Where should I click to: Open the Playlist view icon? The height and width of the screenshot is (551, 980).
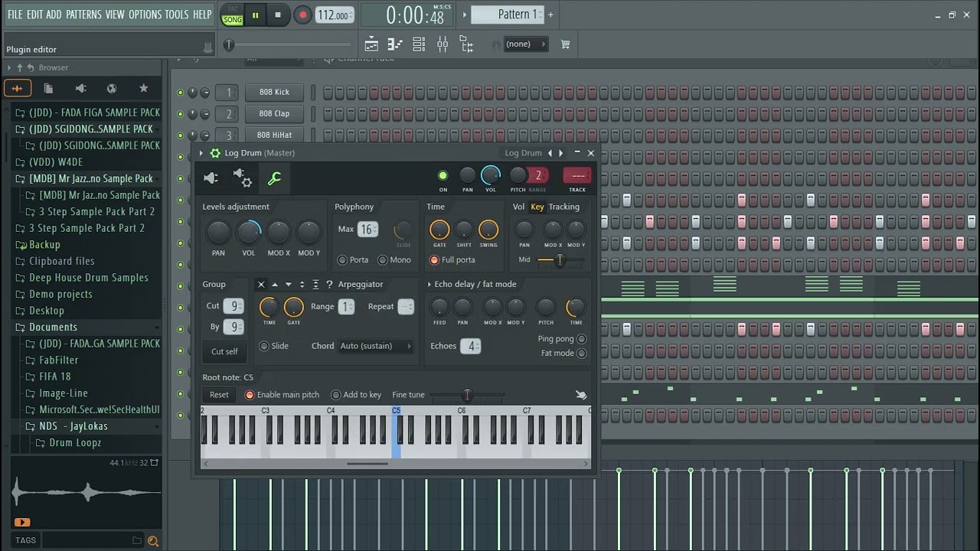click(x=371, y=44)
